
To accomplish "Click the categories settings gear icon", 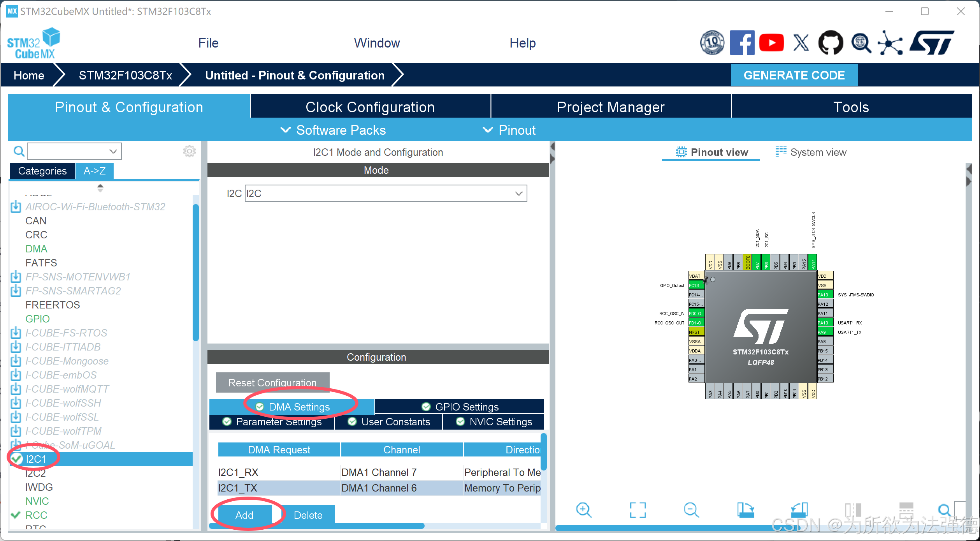I will click(190, 151).
